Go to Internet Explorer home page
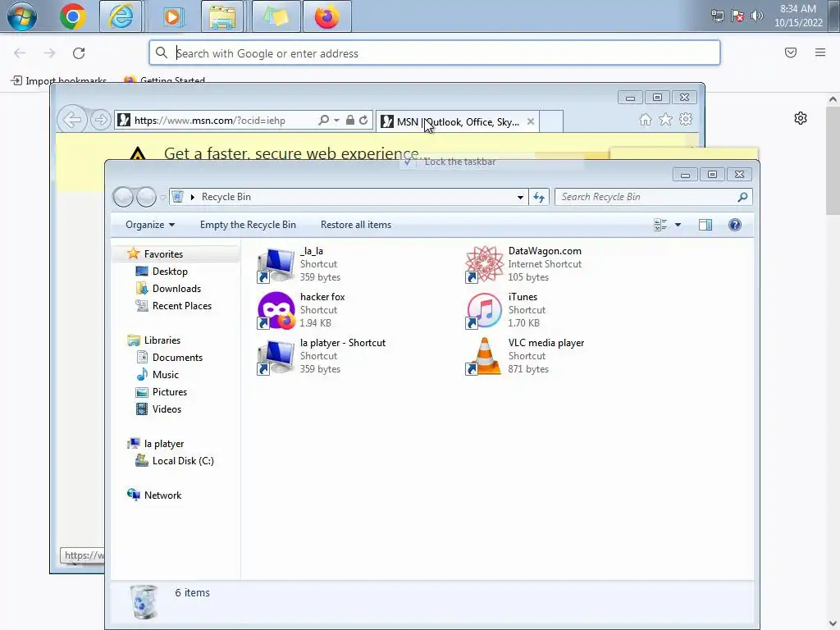 [646, 120]
